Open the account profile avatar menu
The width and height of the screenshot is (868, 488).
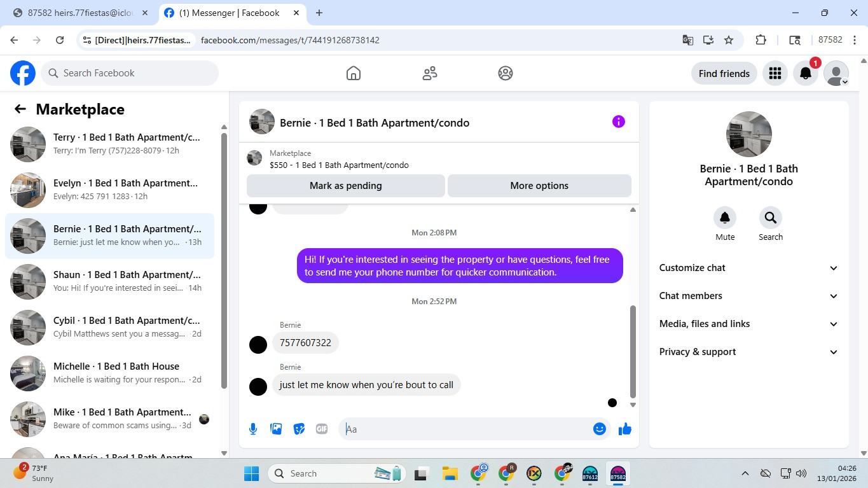pos(836,73)
